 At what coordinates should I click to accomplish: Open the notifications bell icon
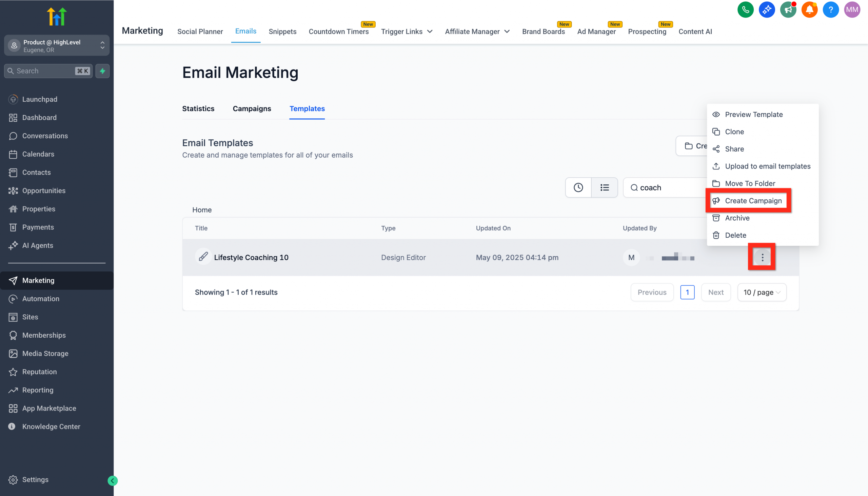[x=809, y=9]
